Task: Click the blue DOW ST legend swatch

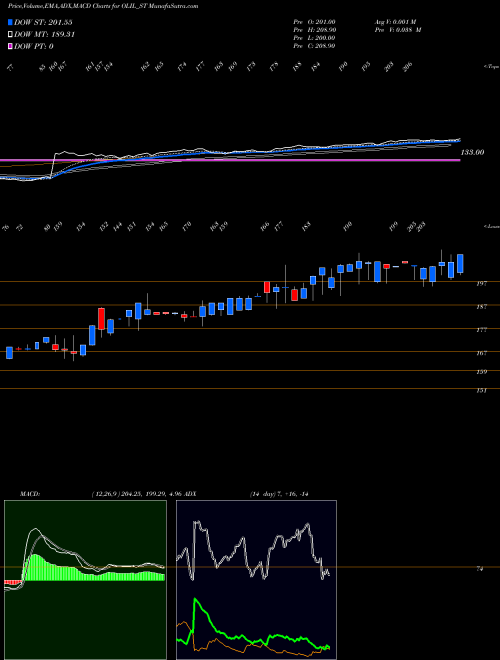Action: pyautogui.click(x=10, y=22)
